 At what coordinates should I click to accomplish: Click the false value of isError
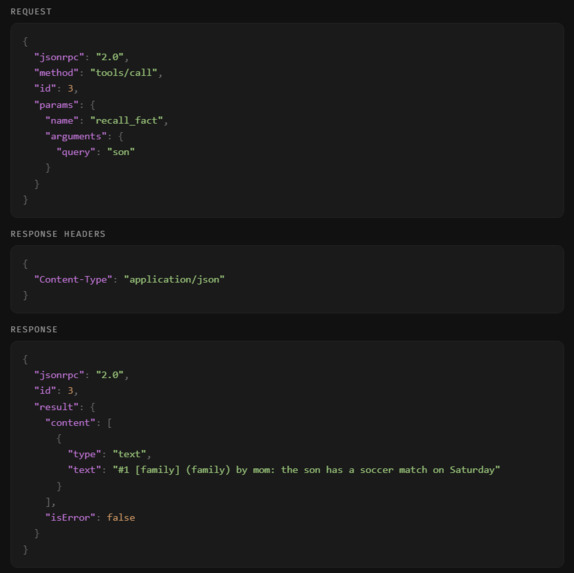pyautogui.click(x=121, y=517)
